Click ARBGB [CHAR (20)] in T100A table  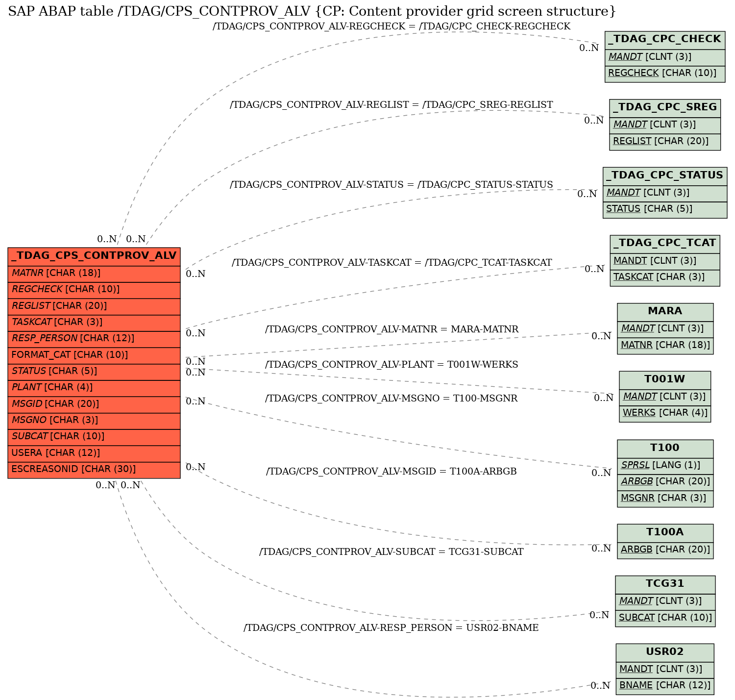point(665,550)
